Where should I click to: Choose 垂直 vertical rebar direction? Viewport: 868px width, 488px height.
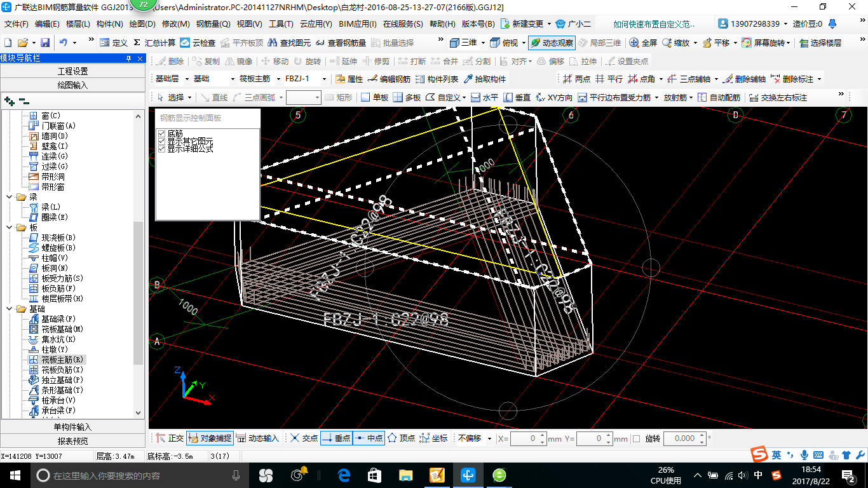click(x=517, y=97)
